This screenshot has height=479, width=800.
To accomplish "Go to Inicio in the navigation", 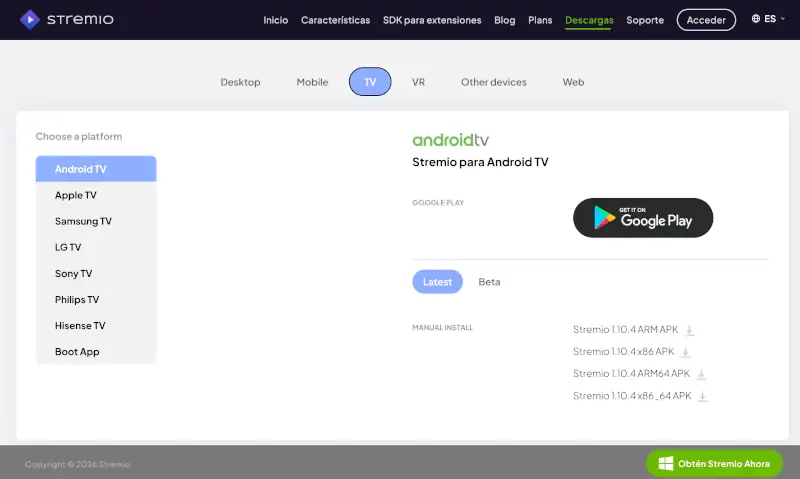I will click(x=276, y=20).
